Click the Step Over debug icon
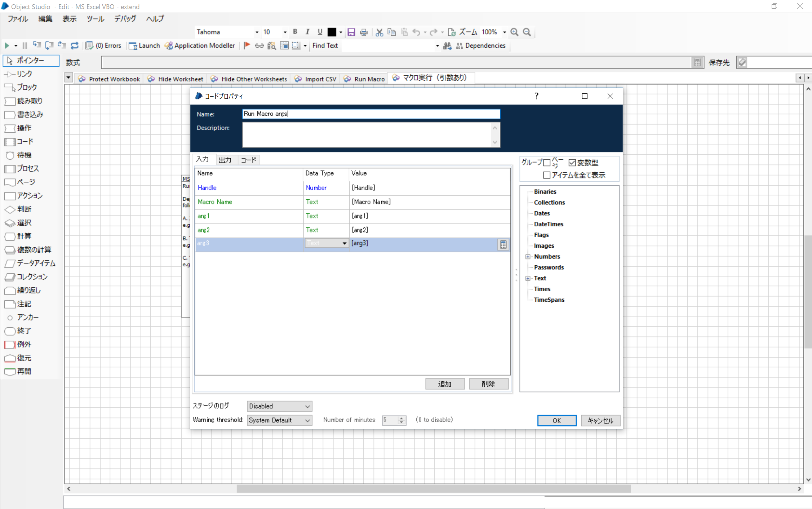 pyautogui.click(x=49, y=45)
